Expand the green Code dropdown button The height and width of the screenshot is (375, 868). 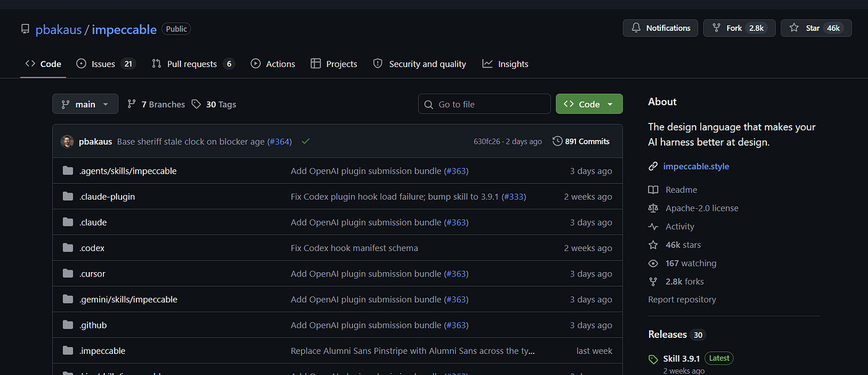589,104
